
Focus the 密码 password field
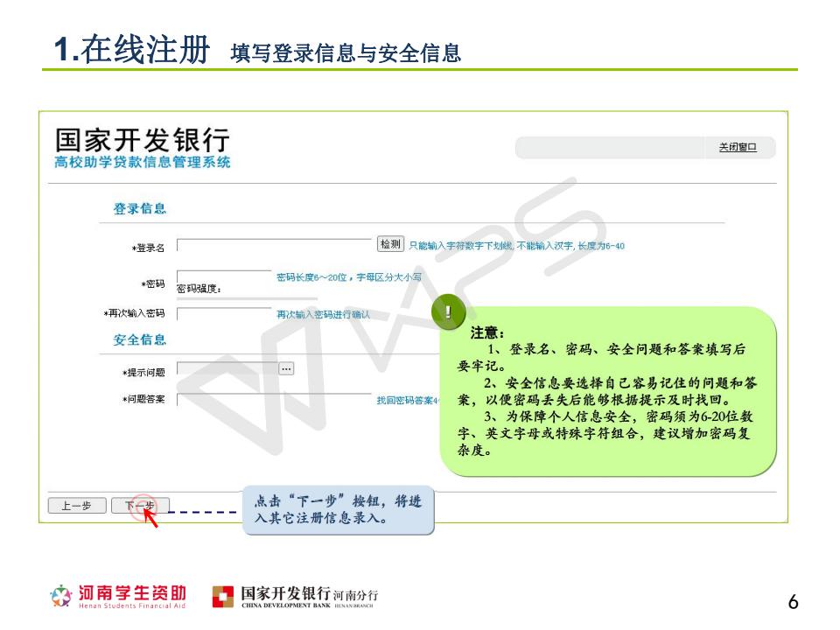[224, 276]
